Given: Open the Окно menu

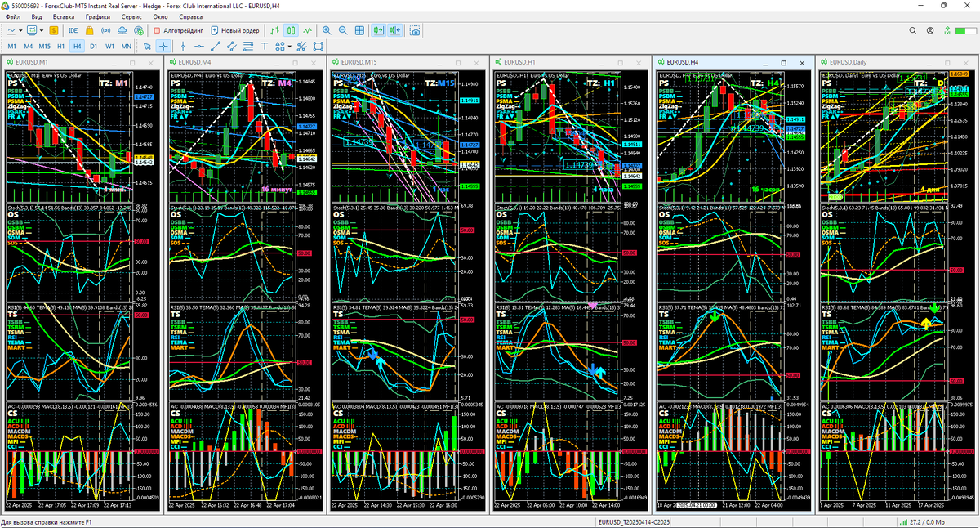Looking at the screenshot, I should (x=160, y=16).
